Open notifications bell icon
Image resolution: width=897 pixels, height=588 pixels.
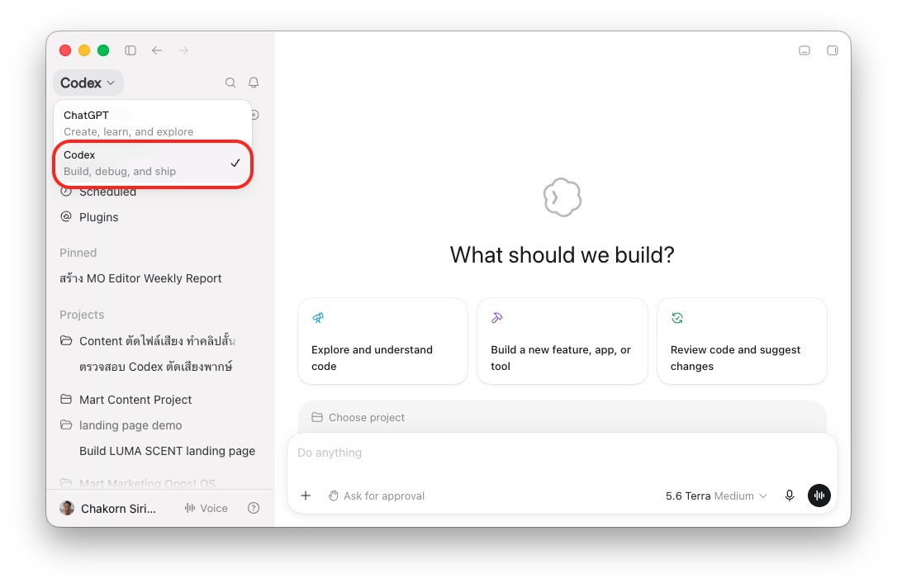tap(254, 83)
